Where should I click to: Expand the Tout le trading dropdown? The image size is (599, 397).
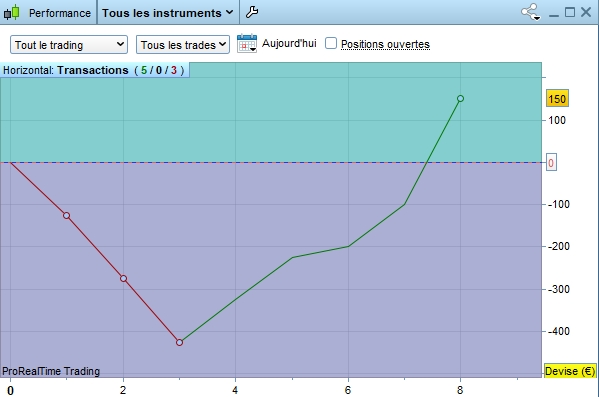69,45
